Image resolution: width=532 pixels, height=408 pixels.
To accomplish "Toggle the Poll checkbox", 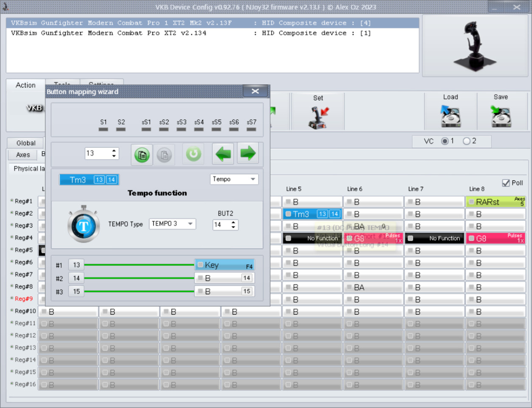I will 506,183.
